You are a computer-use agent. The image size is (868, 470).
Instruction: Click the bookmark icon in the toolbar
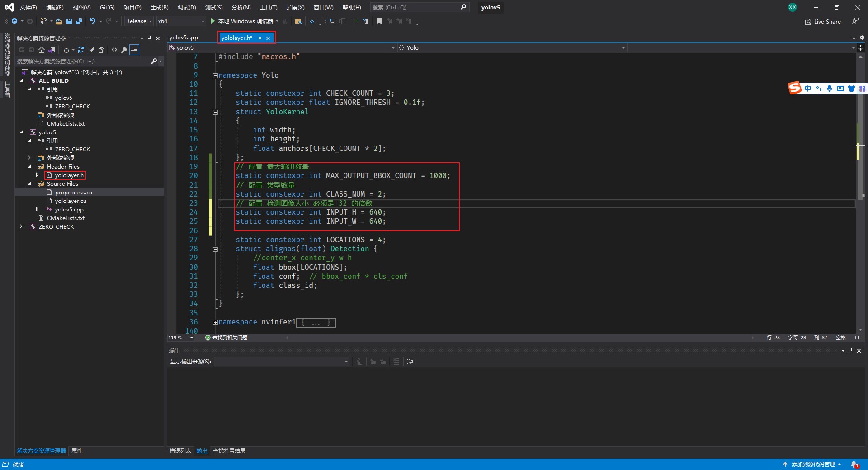[x=379, y=21]
